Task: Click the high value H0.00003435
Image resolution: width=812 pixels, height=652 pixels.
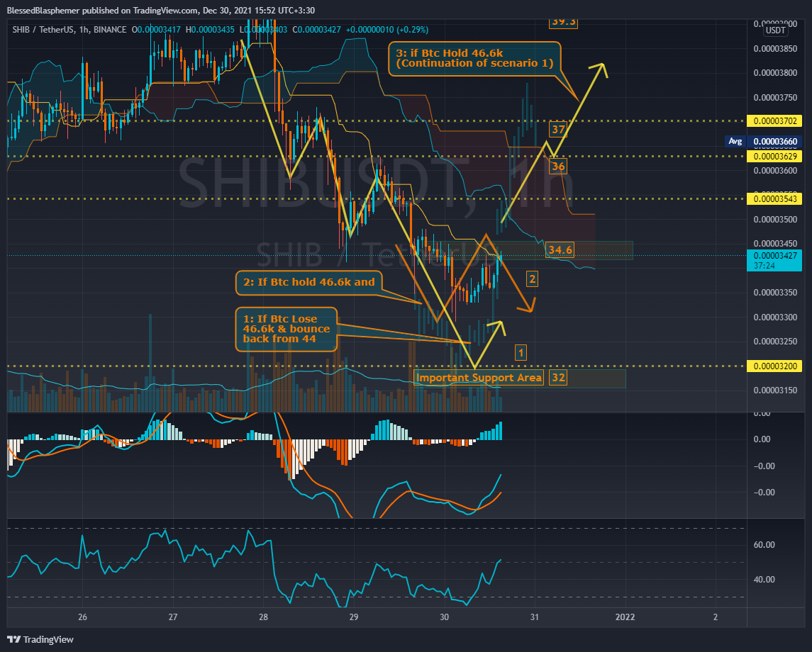Action: pos(210,30)
